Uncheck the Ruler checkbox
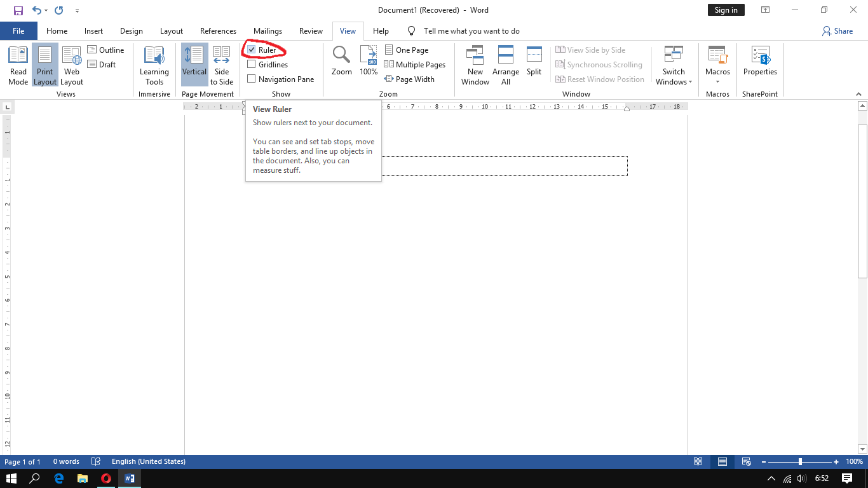The image size is (868, 488). 252,50
